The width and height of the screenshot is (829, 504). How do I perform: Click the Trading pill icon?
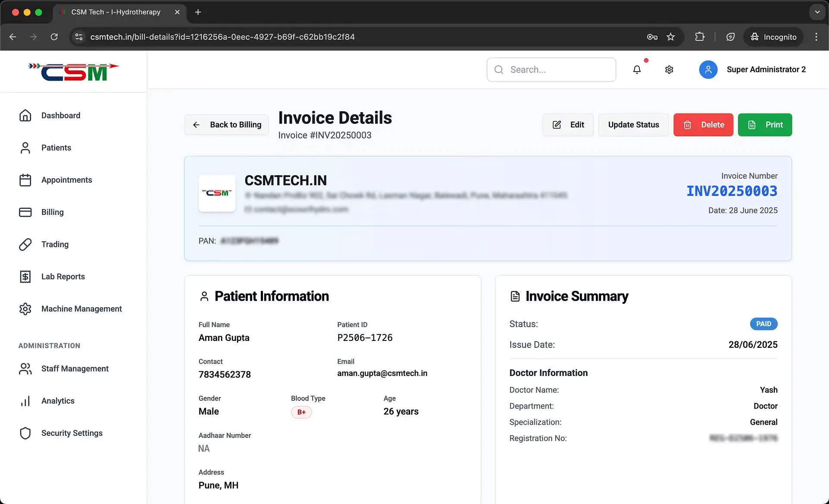25,244
